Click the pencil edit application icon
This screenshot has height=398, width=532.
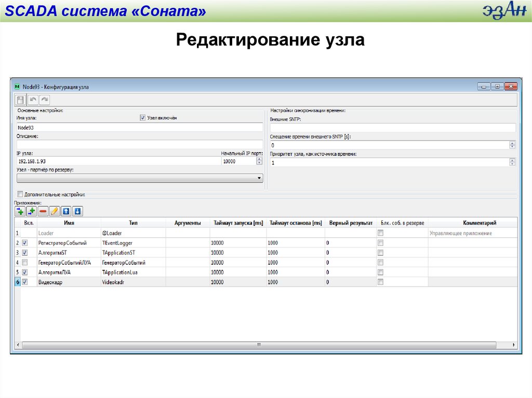point(54,211)
